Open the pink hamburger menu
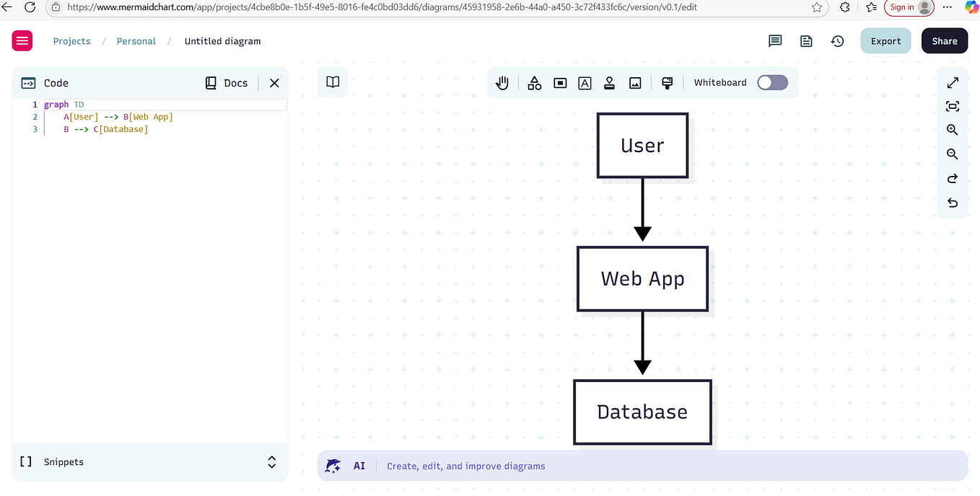980x496 pixels. click(22, 40)
